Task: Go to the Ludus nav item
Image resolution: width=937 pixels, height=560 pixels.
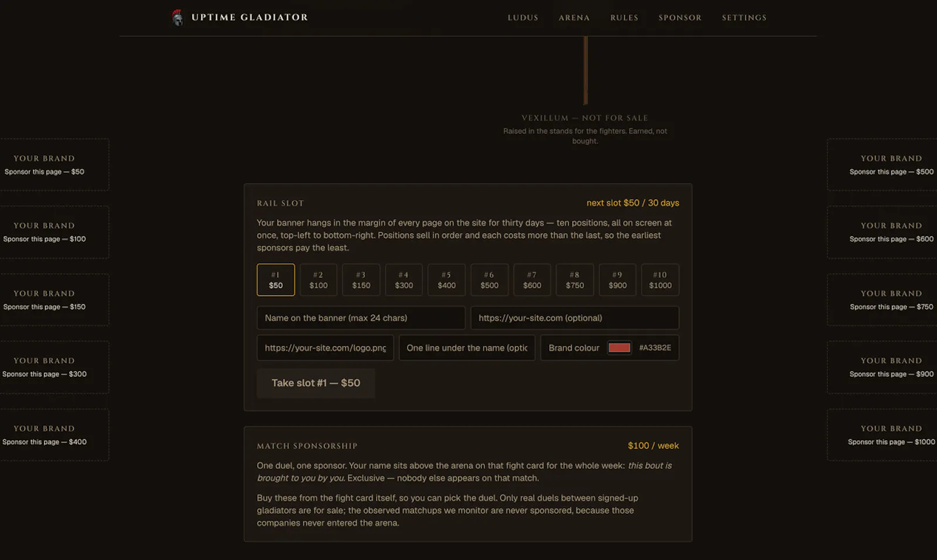Action: pyautogui.click(x=523, y=18)
